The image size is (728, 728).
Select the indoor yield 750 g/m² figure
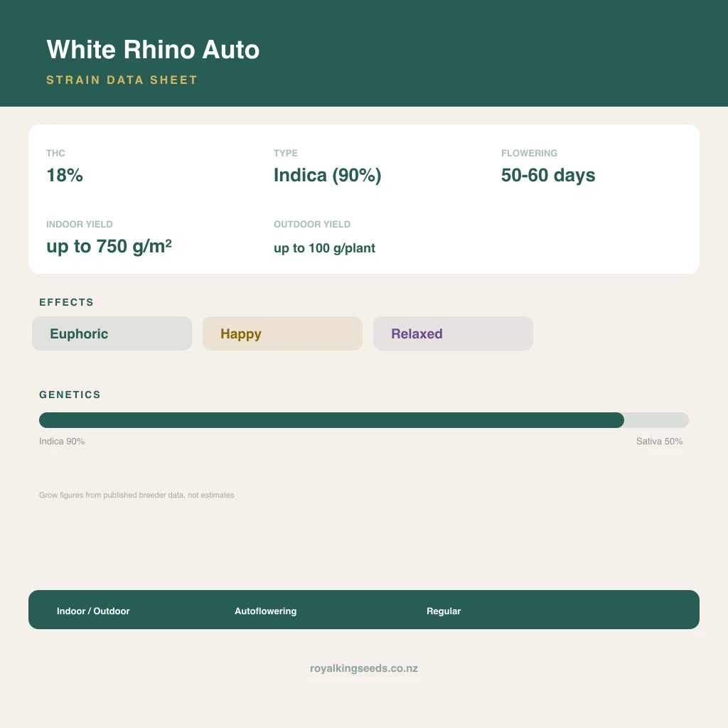(x=109, y=246)
